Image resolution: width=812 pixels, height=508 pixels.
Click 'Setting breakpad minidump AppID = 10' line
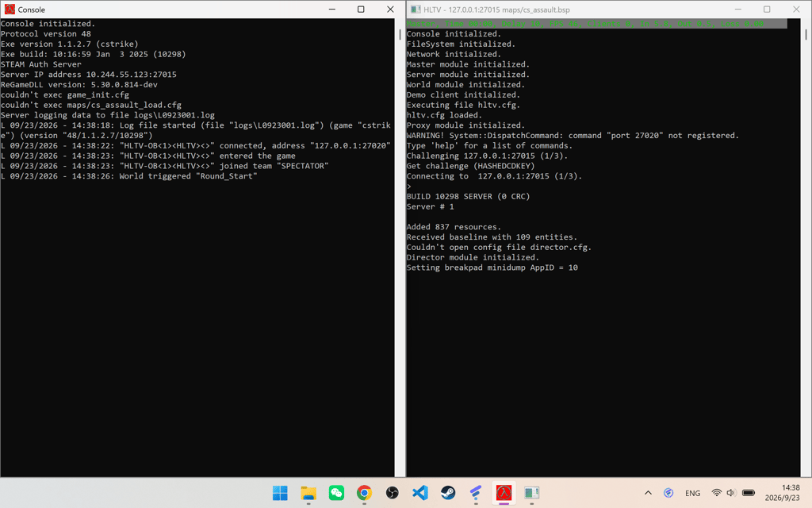(x=492, y=267)
